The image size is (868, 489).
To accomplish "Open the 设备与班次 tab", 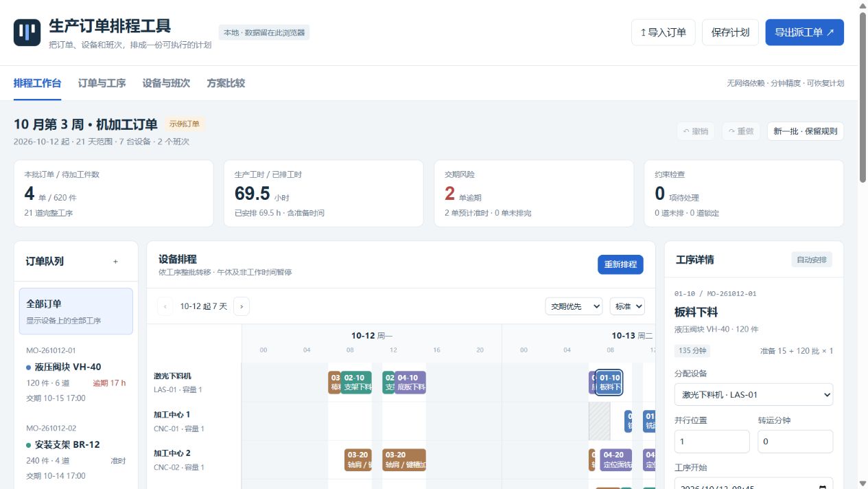I will click(166, 83).
